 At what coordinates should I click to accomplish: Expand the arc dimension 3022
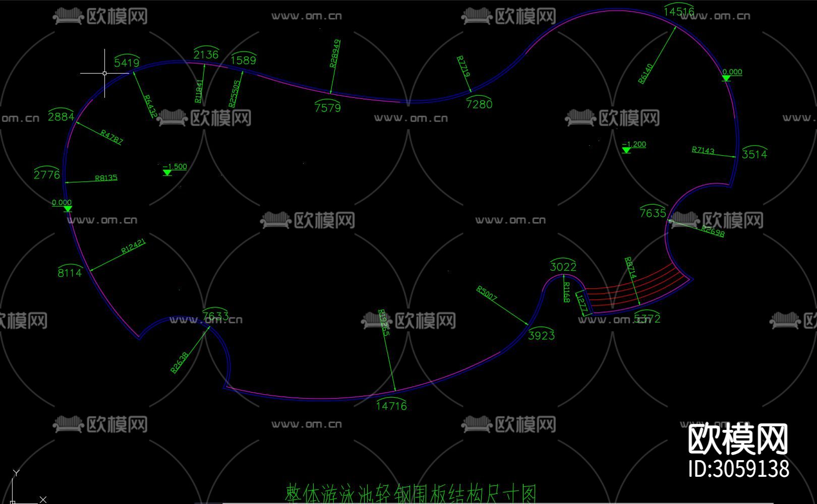click(x=562, y=267)
